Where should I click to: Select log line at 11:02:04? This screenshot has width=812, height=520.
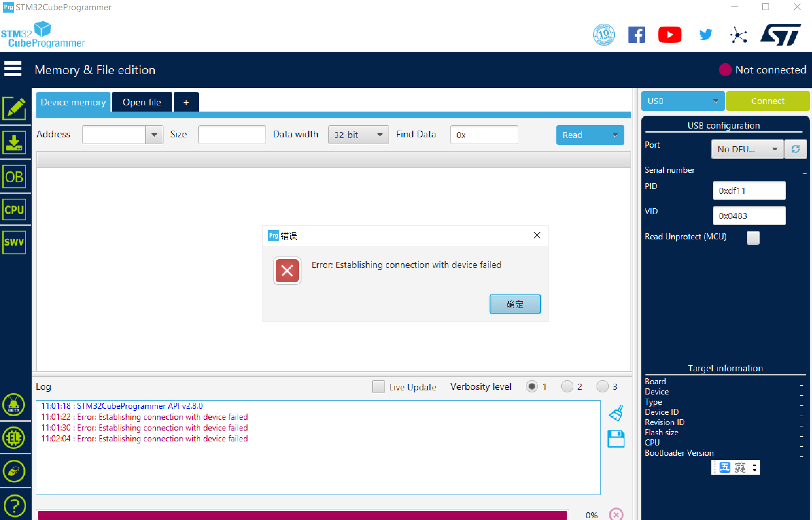(x=144, y=439)
